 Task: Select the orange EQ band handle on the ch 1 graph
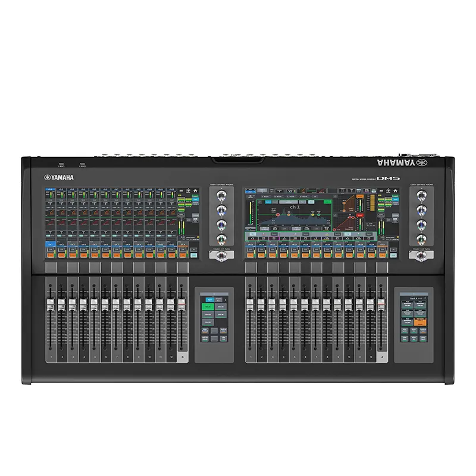[x=289, y=215]
